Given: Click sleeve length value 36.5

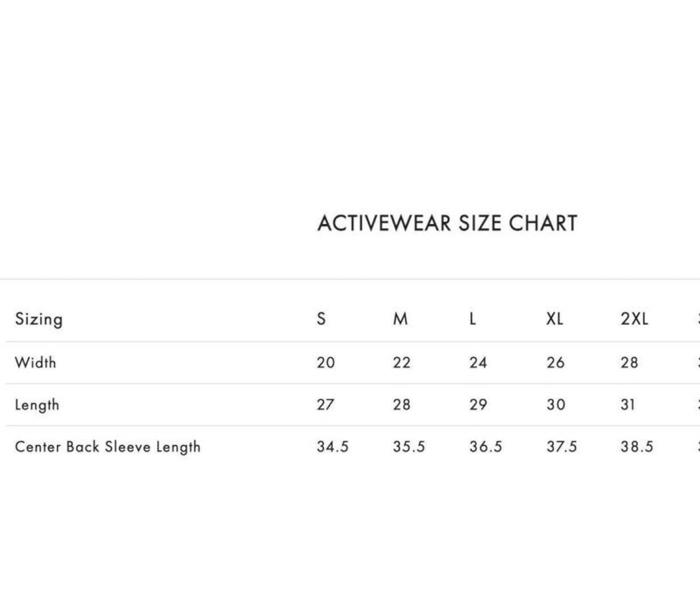Looking at the screenshot, I should 486,447.
